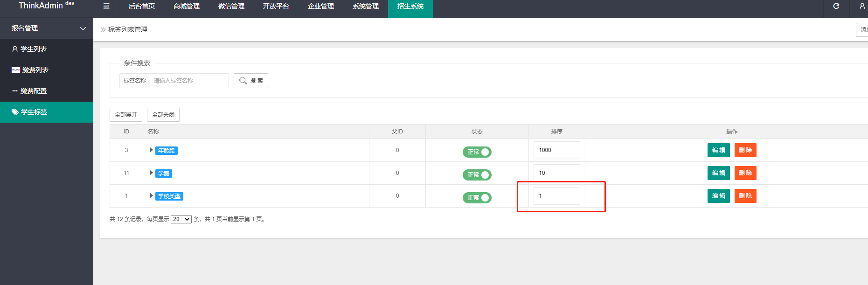The image size is (868, 285).
Task: Open the 微信管理 top menu
Action: 231,7
